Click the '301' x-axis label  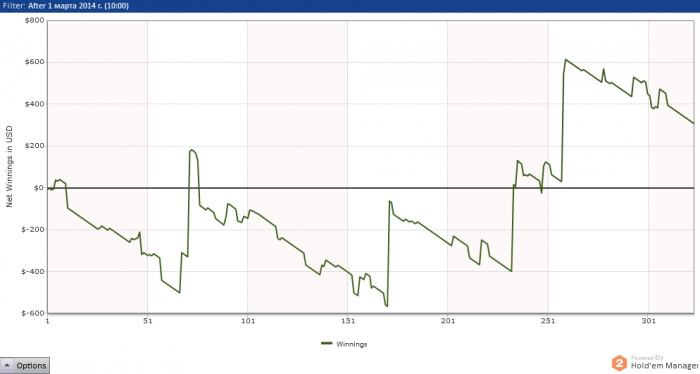coord(648,321)
